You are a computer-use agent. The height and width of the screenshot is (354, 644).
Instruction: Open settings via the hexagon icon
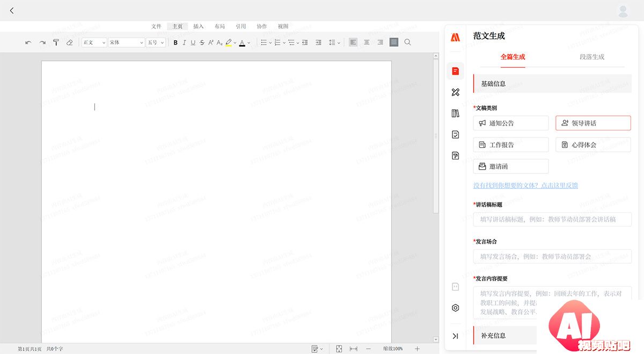point(456,308)
